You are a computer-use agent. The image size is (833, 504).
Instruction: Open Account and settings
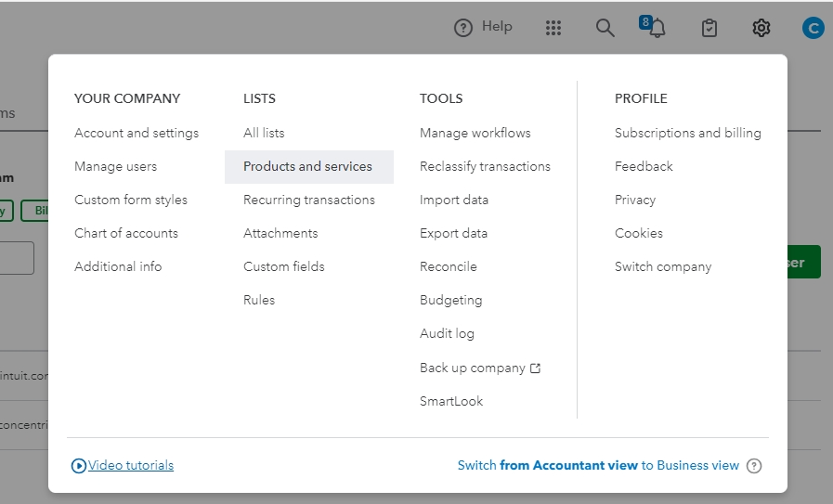click(137, 133)
